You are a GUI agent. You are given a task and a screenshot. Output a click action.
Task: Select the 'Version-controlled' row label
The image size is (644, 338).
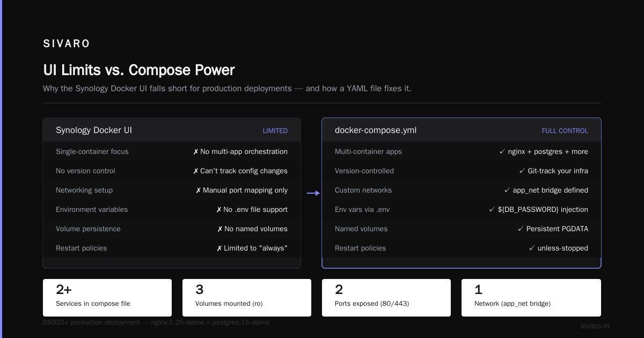click(x=364, y=171)
